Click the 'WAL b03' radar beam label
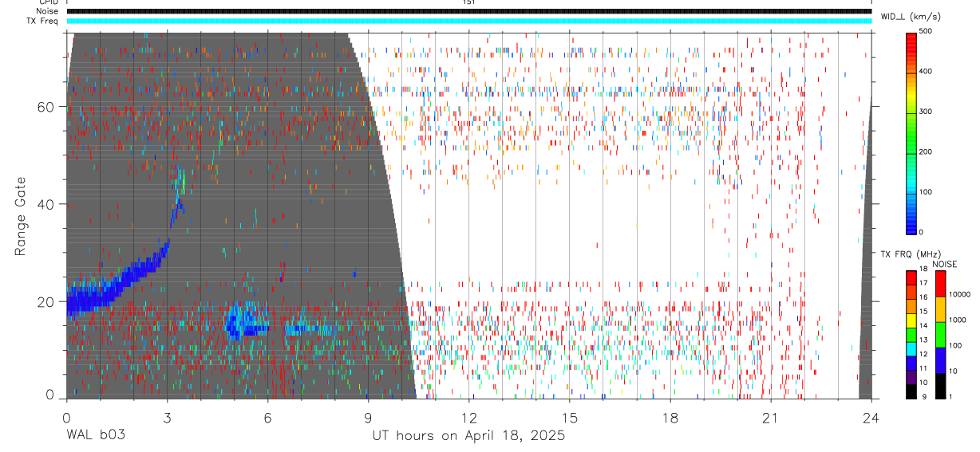This screenshot has width=980, height=452. coord(96,435)
